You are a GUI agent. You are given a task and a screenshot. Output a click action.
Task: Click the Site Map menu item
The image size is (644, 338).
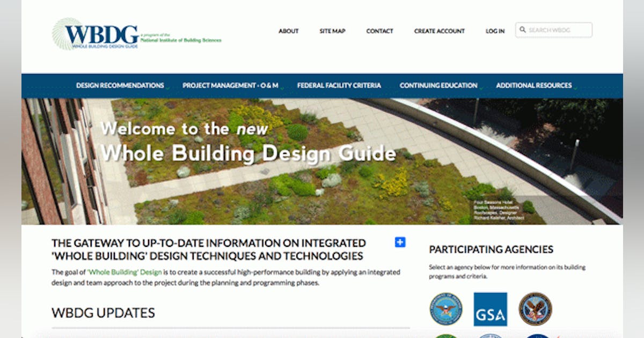(332, 31)
